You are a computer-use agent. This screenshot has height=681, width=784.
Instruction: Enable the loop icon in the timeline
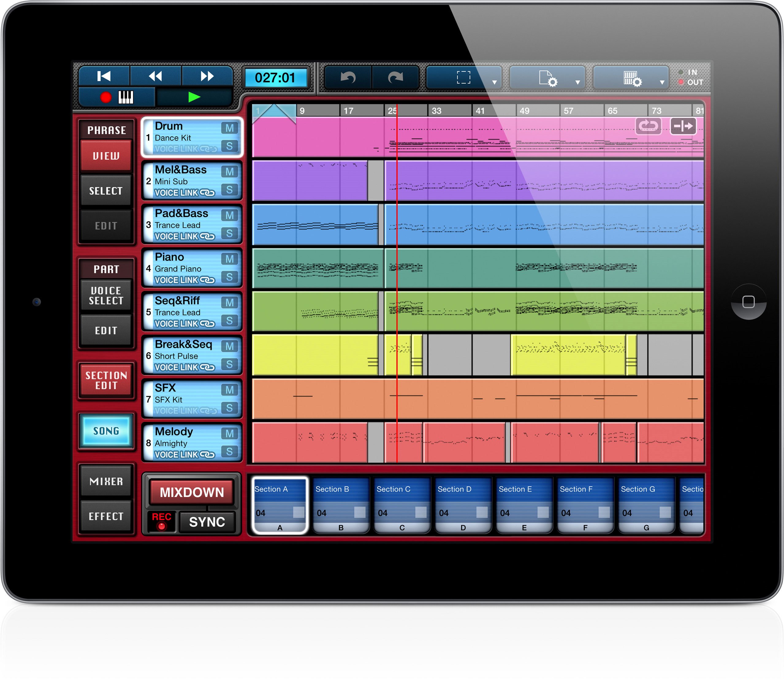(648, 126)
